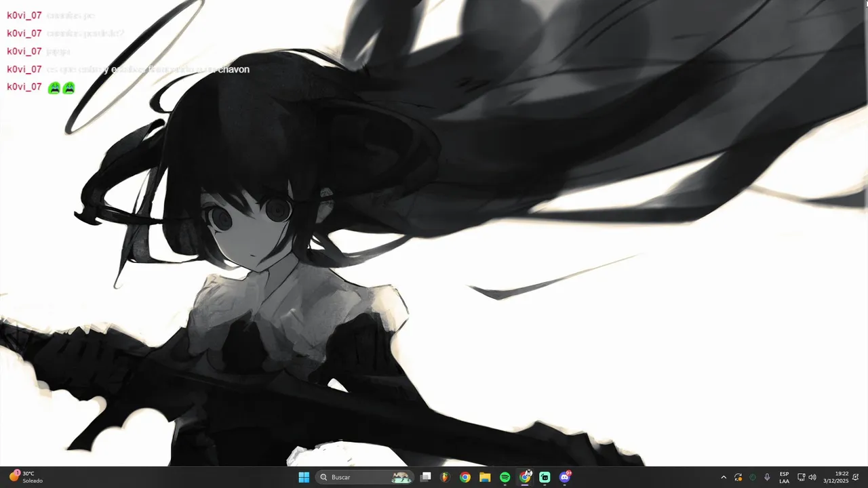This screenshot has width=868, height=488.
Task: Open the clock showing 19:22 3/12/2025
Action: (835, 477)
